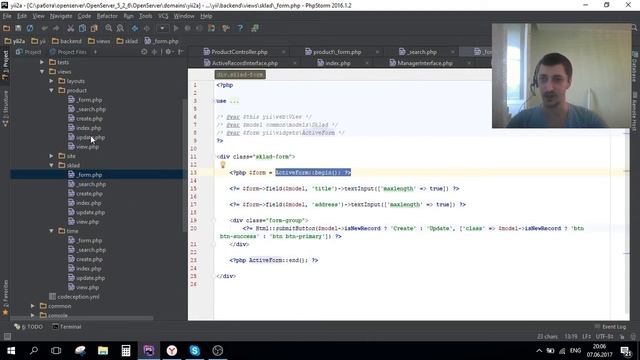The height and width of the screenshot is (360, 640).
Task: Click the Copy toolbar icon
Action: point(82,28)
